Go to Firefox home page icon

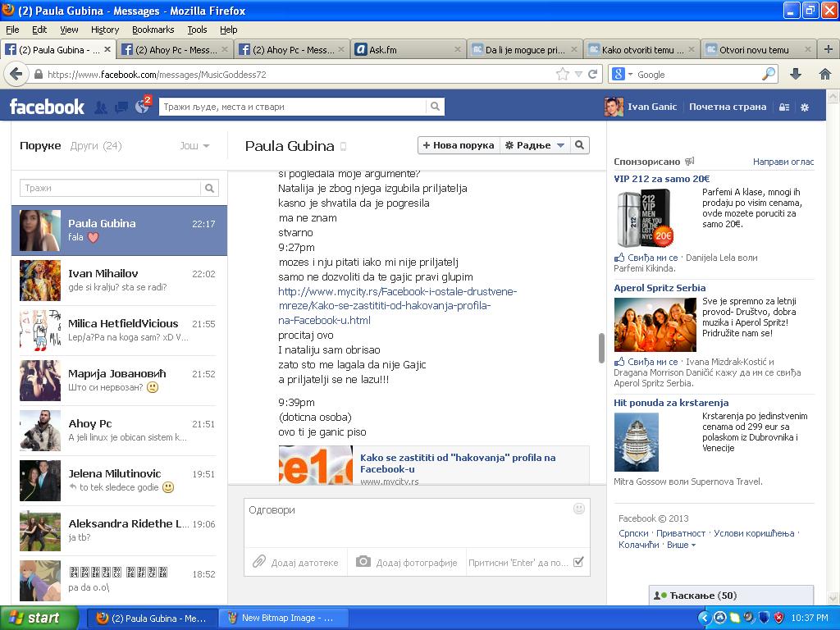pyautogui.click(x=825, y=74)
